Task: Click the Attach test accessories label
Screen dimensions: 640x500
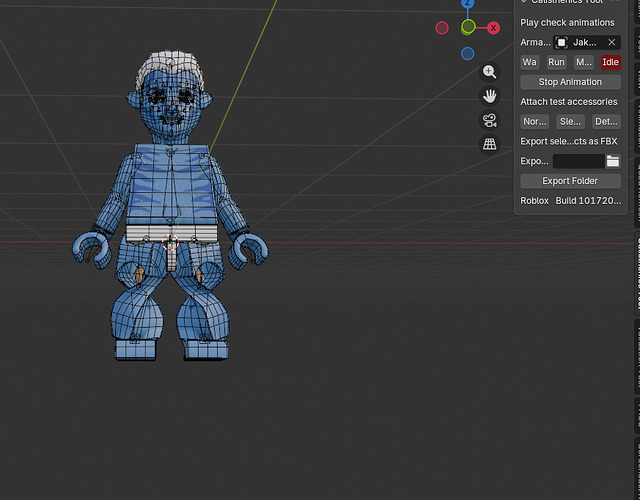Action: (569, 102)
